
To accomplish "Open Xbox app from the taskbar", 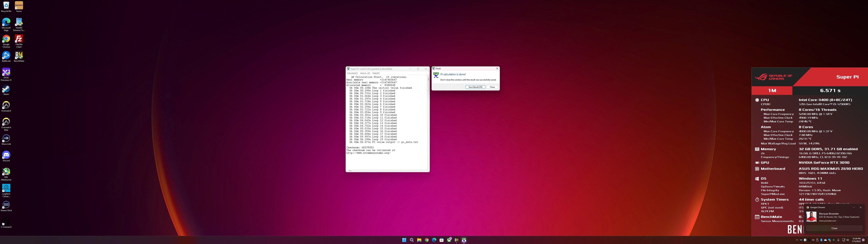I will [x=449, y=240].
